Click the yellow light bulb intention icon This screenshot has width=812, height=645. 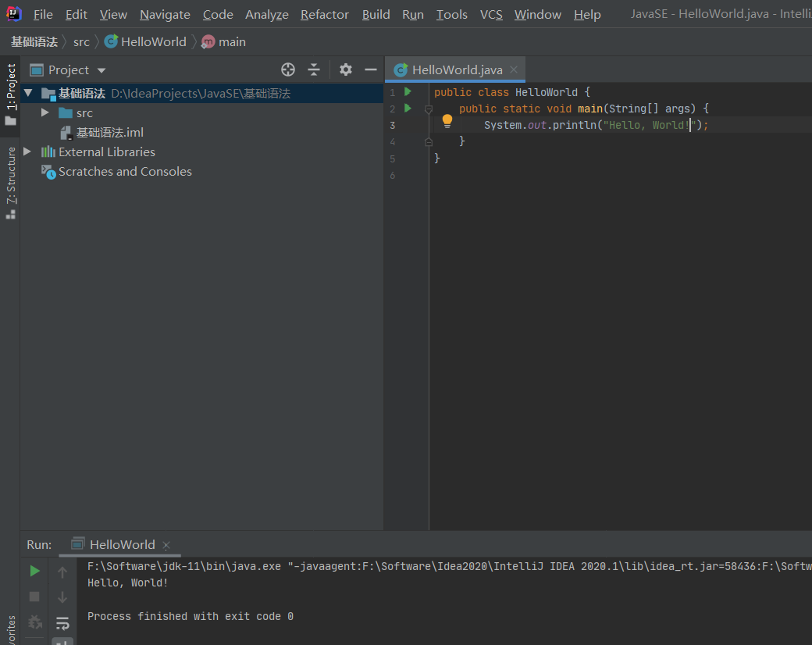pos(447,122)
